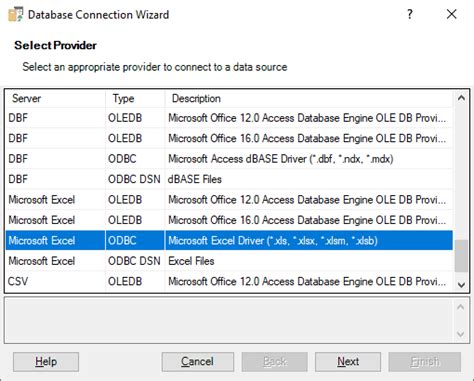Click the provider list scroll down arrow

tap(461, 285)
